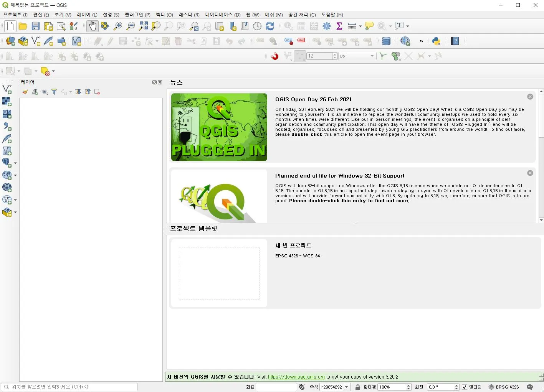Open the 공간 처리 menu

302,15
